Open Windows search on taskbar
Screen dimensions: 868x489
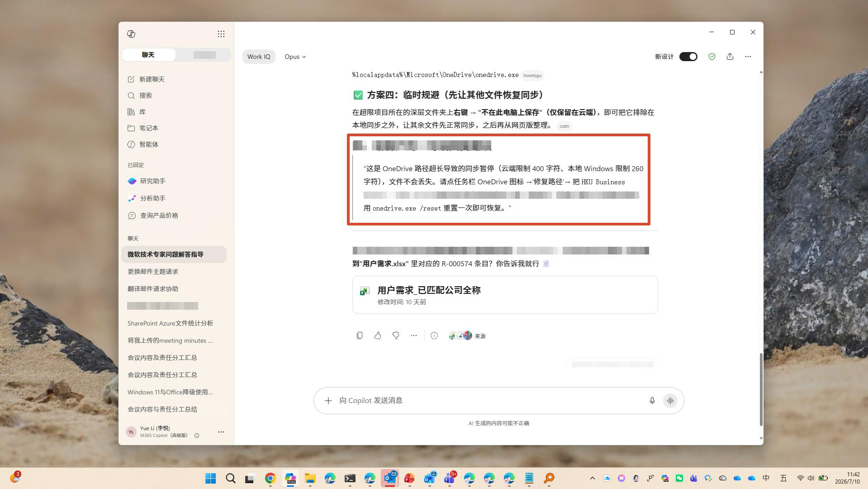[230, 478]
